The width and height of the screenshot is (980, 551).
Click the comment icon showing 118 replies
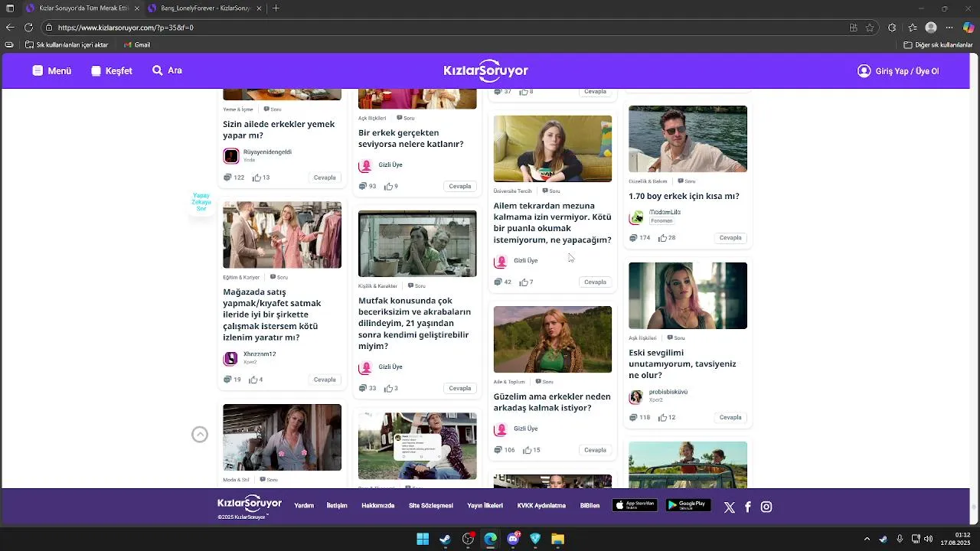coord(633,418)
